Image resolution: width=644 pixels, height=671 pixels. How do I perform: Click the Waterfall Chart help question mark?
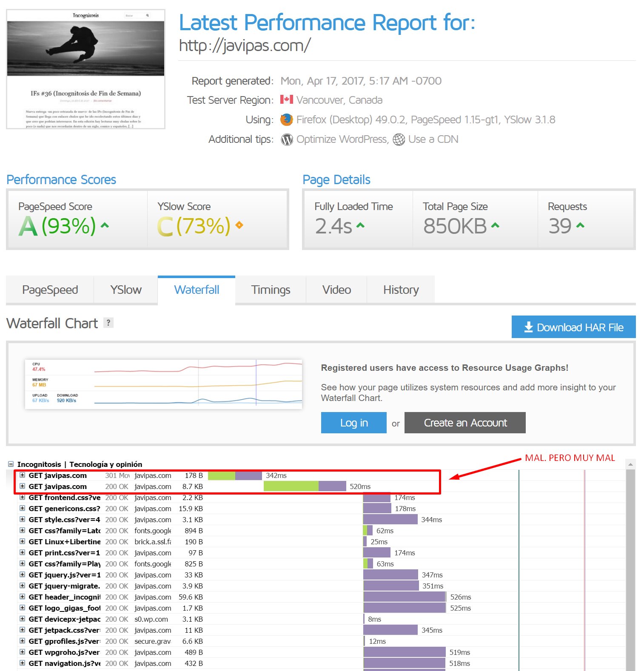[108, 323]
